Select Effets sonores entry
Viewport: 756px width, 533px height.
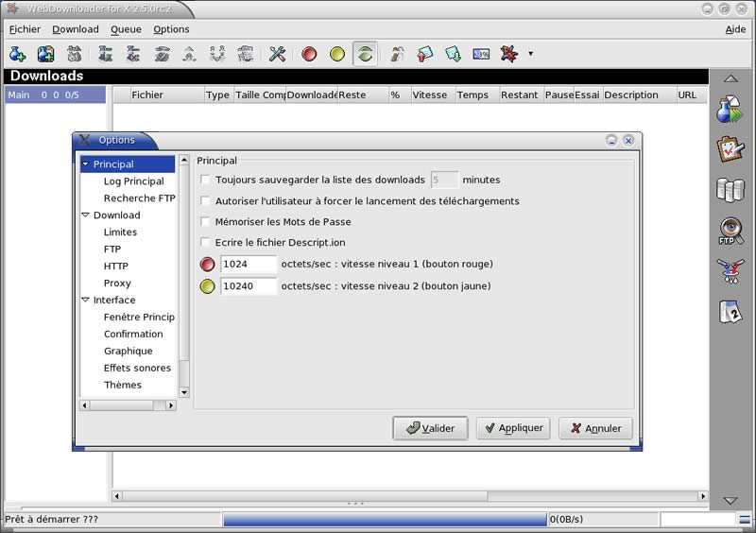click(x=137, y=368)
